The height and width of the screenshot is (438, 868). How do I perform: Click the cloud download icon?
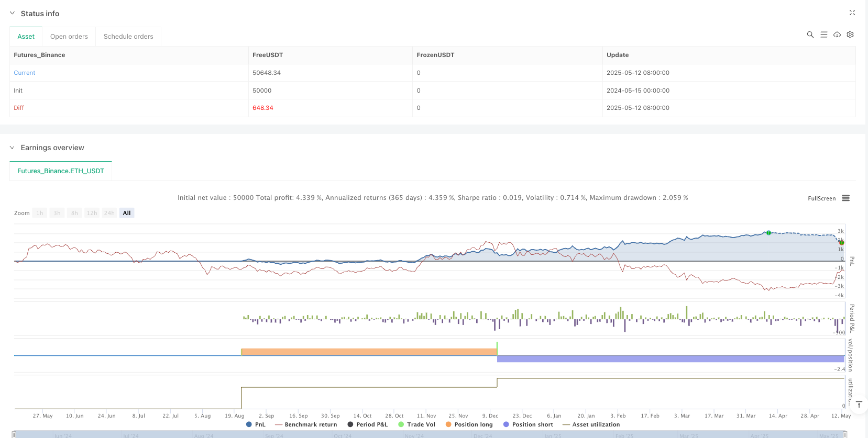pos(837,35)
